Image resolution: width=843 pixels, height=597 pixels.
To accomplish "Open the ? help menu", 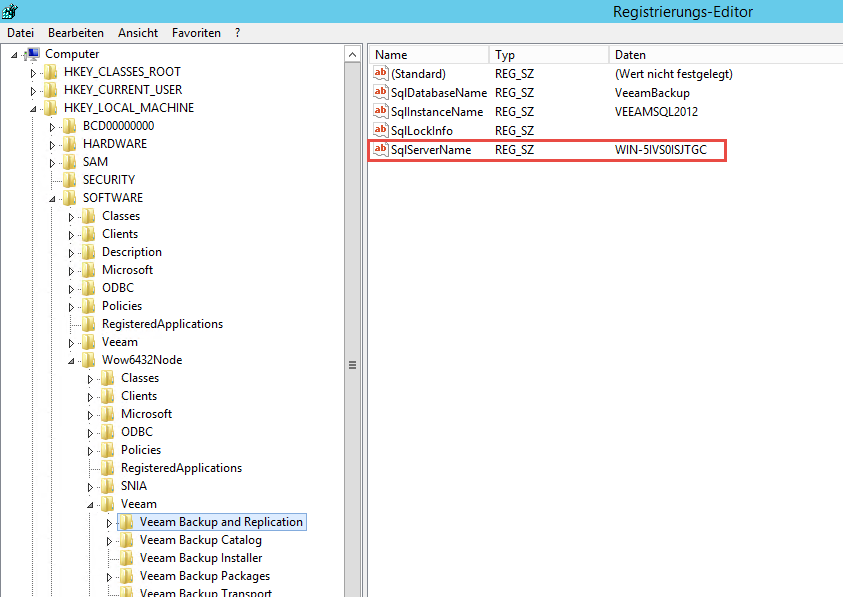I will (x=238, y=33).
